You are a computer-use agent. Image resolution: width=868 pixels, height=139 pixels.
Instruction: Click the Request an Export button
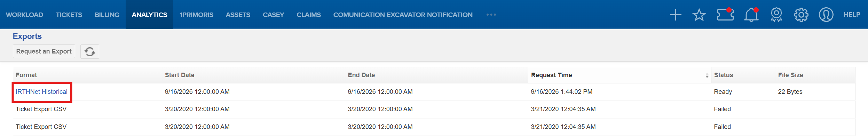pos(44,51)
